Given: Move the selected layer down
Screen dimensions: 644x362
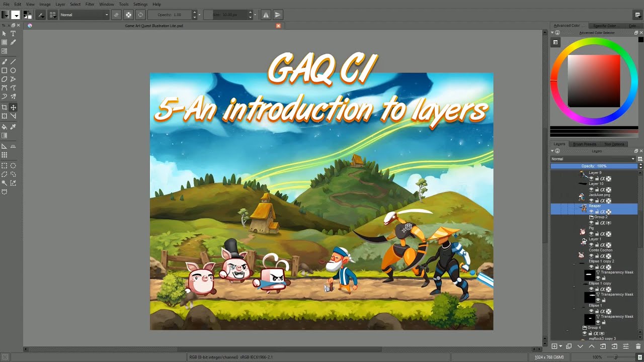Looking at the screenshot, I should (x=580, y=346).
